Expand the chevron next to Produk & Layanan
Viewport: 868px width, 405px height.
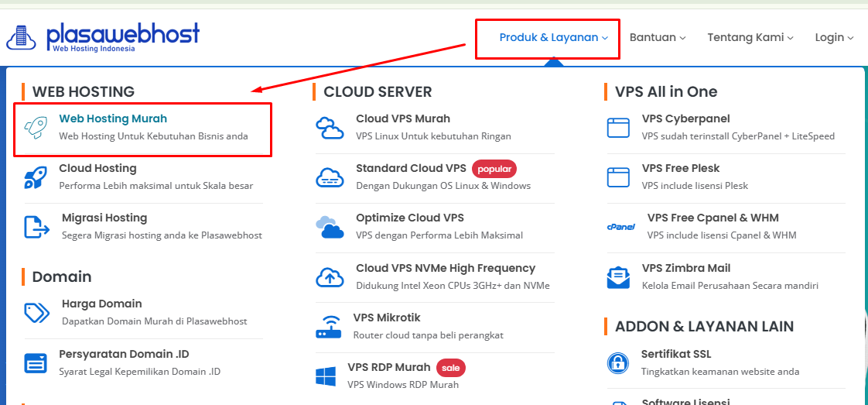(x=605, y=38)
